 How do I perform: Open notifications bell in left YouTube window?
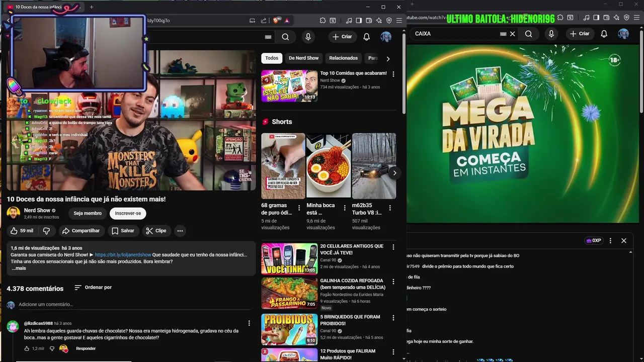point(367,37)
